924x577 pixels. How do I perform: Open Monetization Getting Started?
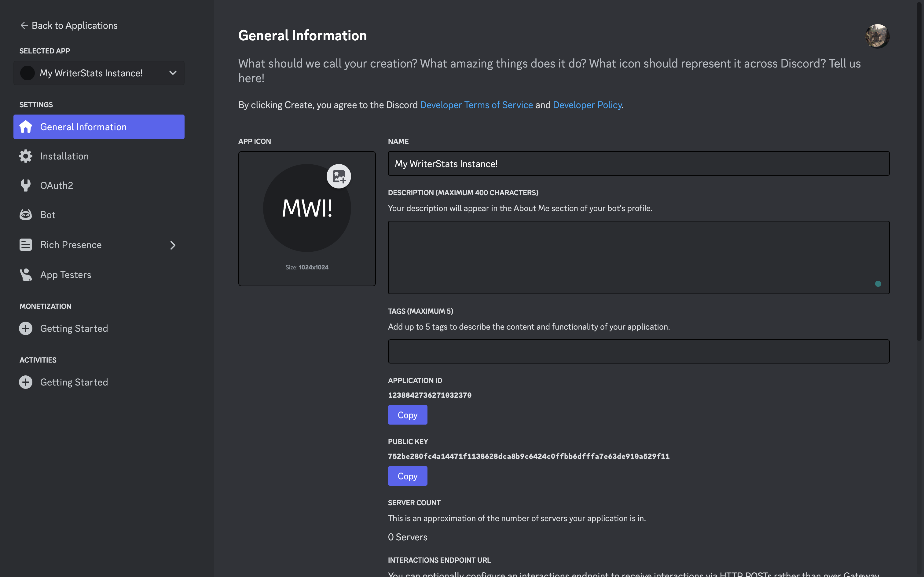(99, 328)
